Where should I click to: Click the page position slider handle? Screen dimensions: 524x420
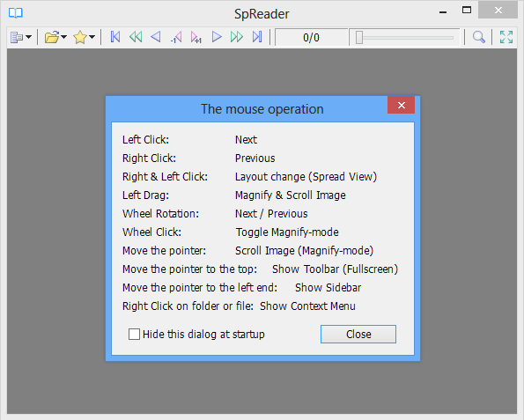(359, 37)
